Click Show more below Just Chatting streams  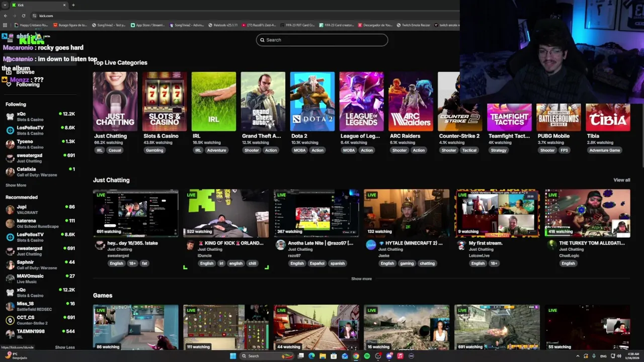pyautogui.click(x=361, y=279)
